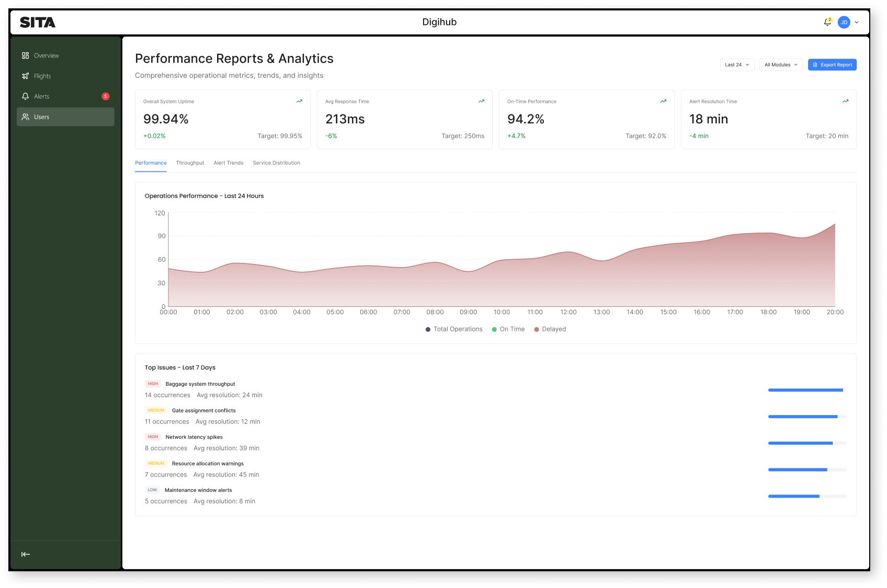
Task: Open Alerts from the sidebar
Action: tap(42, 96)
